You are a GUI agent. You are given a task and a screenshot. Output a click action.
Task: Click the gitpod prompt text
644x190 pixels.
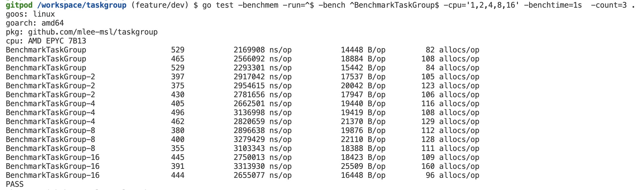(x=19, y=5)
